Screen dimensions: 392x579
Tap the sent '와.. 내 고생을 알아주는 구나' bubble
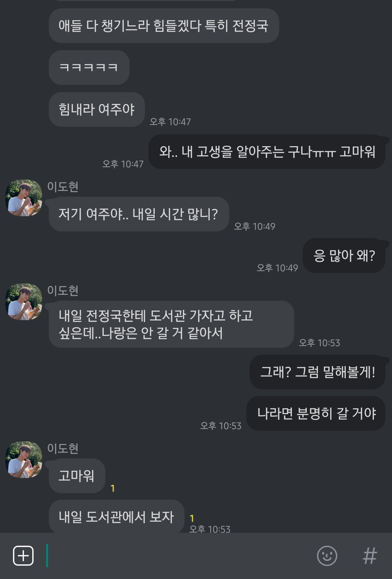point(267,152)
